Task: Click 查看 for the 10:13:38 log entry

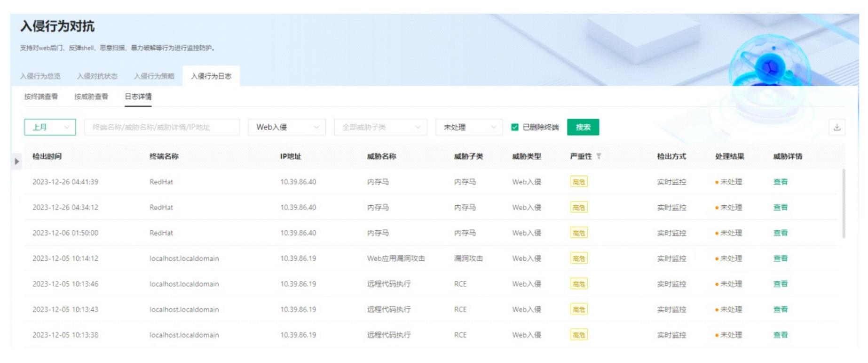Action: pyautogui.click(x=781, y=335)
